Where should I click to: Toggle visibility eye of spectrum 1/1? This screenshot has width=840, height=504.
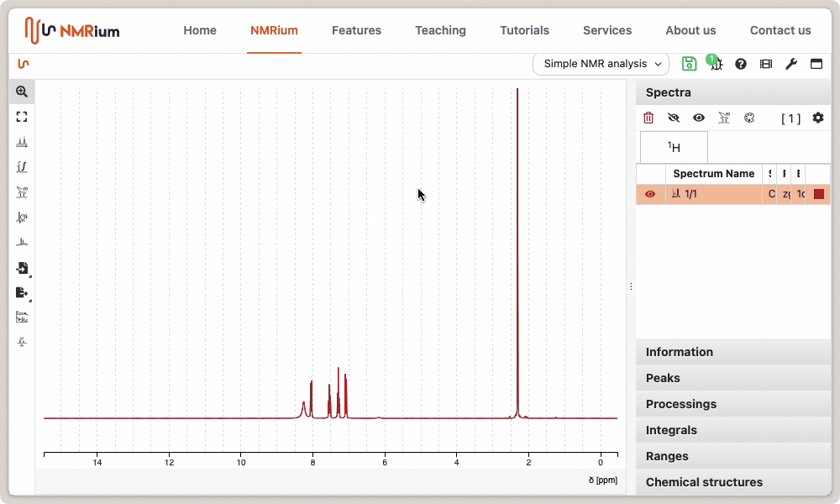coord(650,194)
